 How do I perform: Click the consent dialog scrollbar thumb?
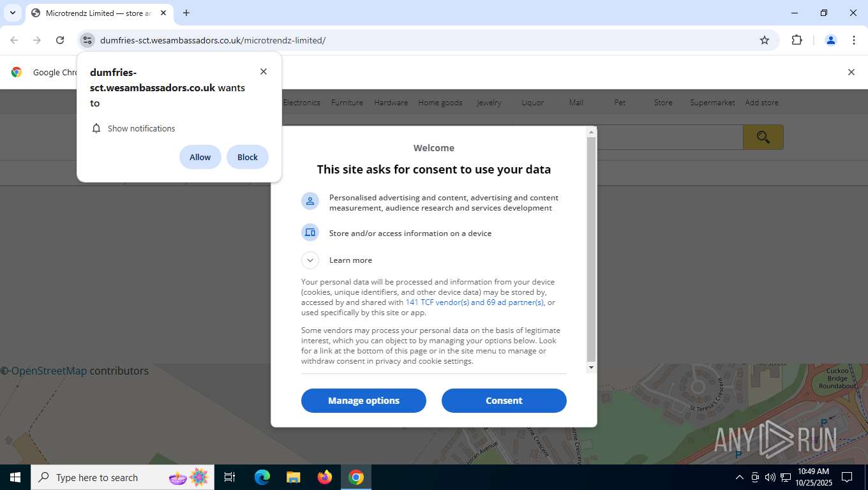(591, 249)
